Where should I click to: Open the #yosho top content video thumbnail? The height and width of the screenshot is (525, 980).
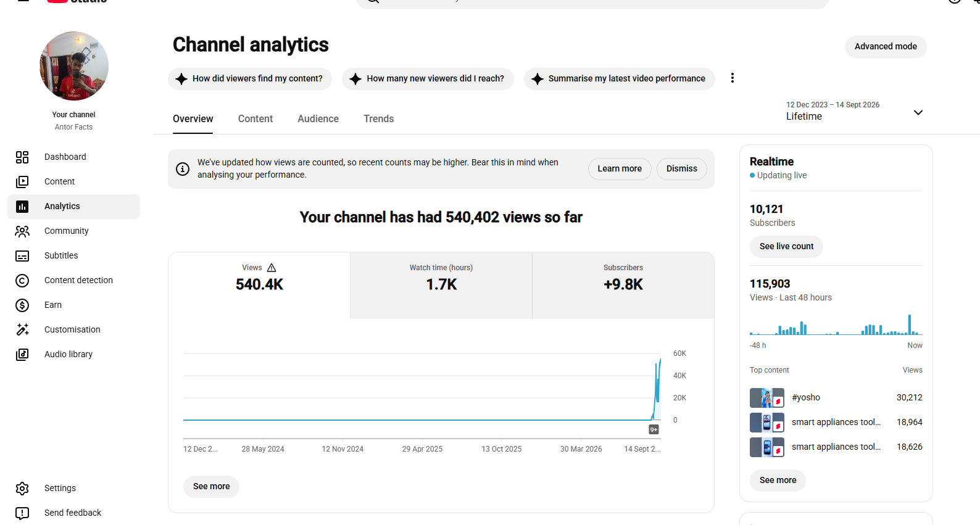click(x=767, y=398)
